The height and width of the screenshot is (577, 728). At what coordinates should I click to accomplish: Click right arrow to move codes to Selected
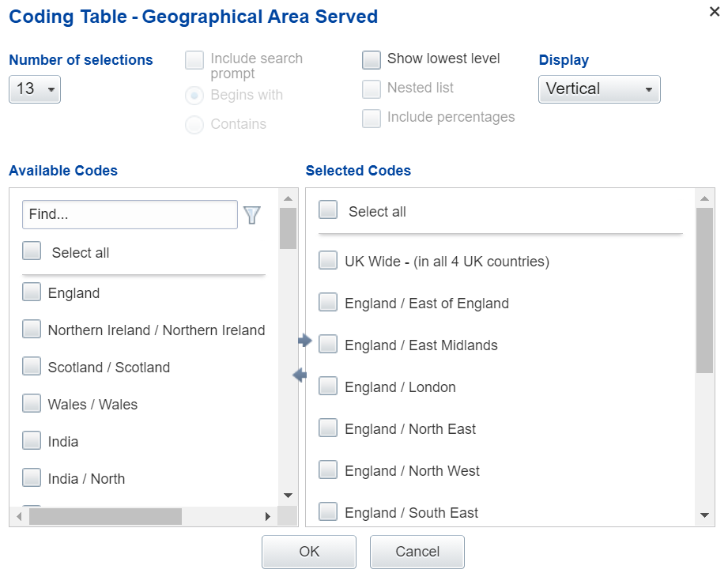pos(305,341)
